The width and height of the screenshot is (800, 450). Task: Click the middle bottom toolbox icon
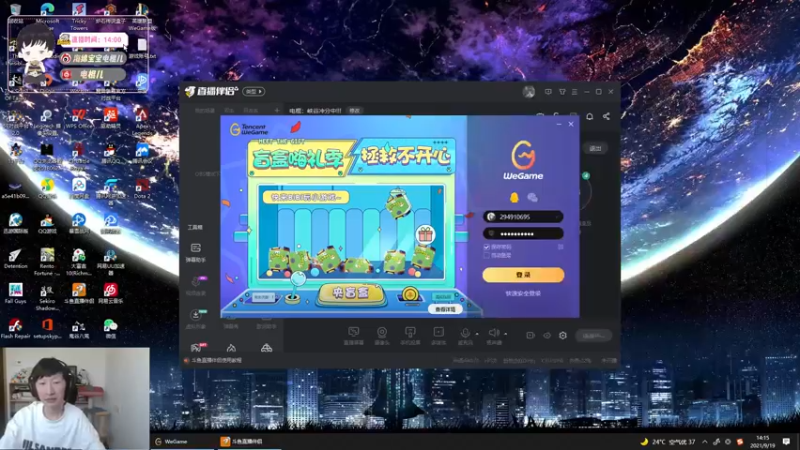pos(231,348)
